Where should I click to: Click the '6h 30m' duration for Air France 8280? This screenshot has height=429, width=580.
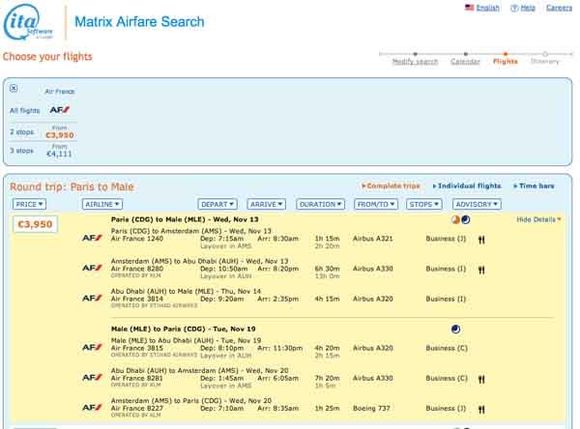pos(327,269)
